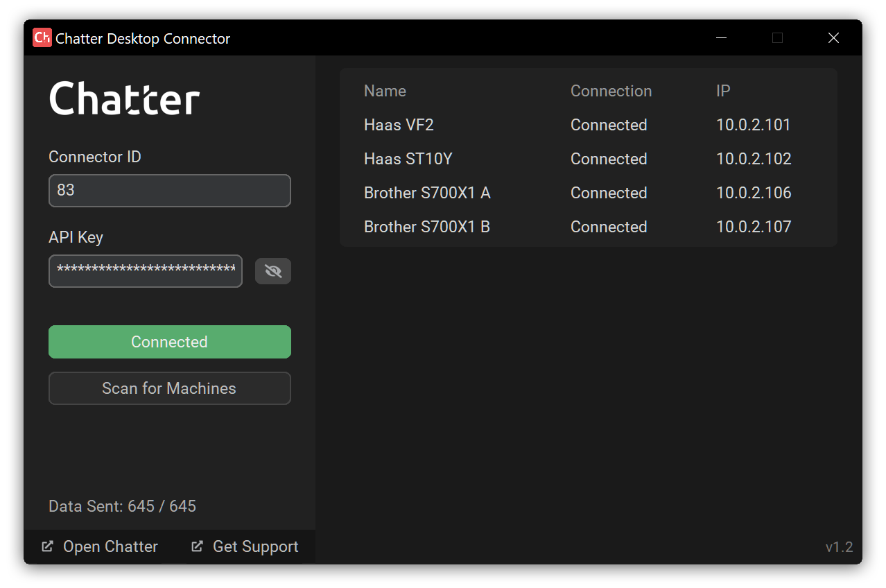
Task: Click the external-link icon beside Open Chatter
Action: click(x=47, y=546)
